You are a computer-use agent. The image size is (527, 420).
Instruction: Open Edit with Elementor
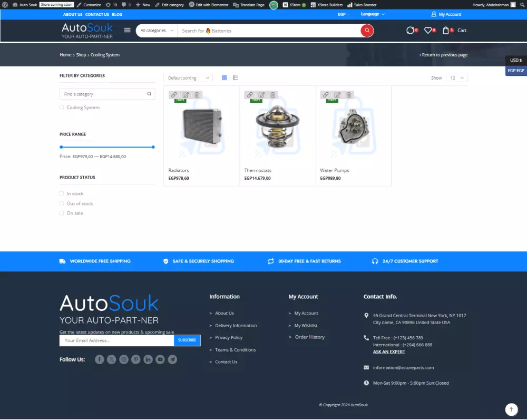coord(208,5)
